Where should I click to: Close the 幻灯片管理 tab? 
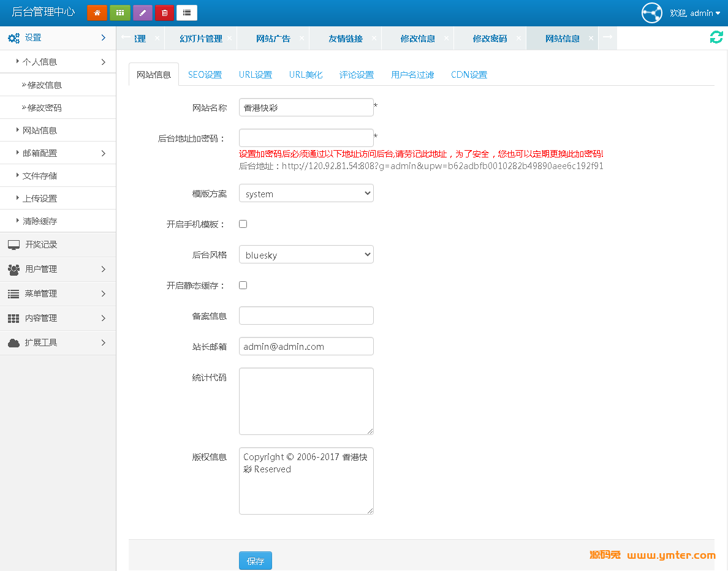tap(229, 38)
